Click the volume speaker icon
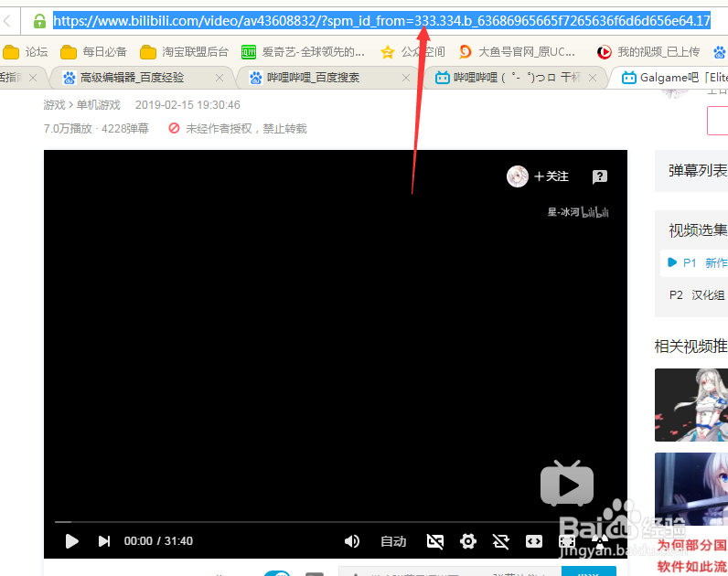This screenshot has height=576, width=728. 352,541
